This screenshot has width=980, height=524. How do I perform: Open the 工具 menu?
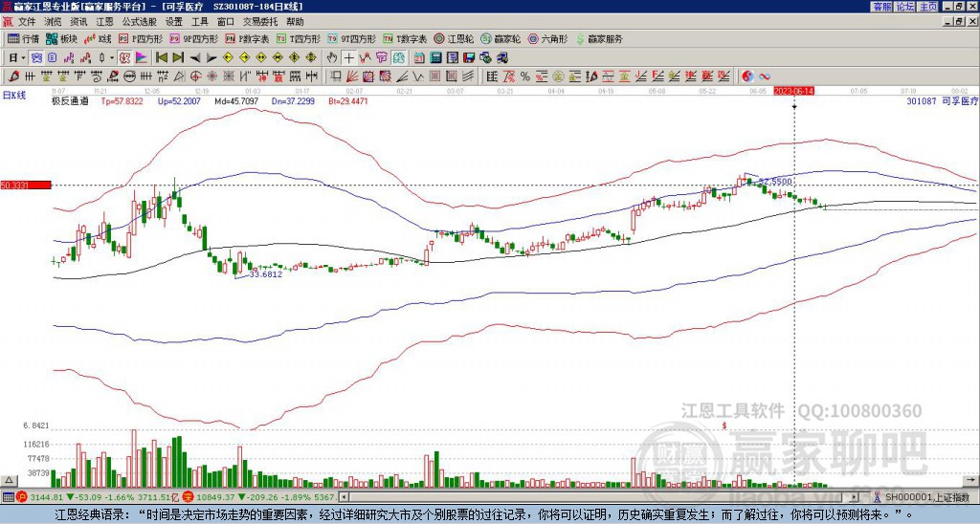pos(200,22)
